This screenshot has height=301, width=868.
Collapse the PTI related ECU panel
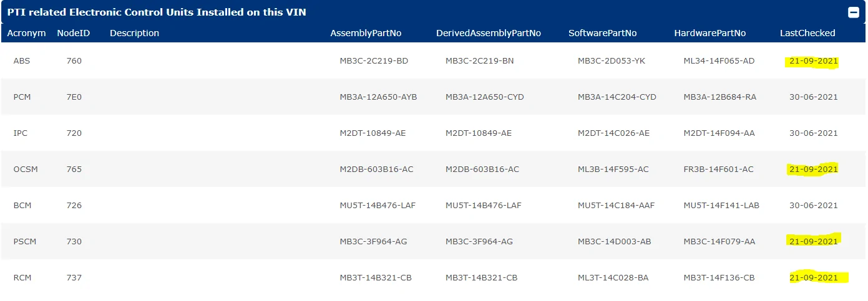pos(852,12)
